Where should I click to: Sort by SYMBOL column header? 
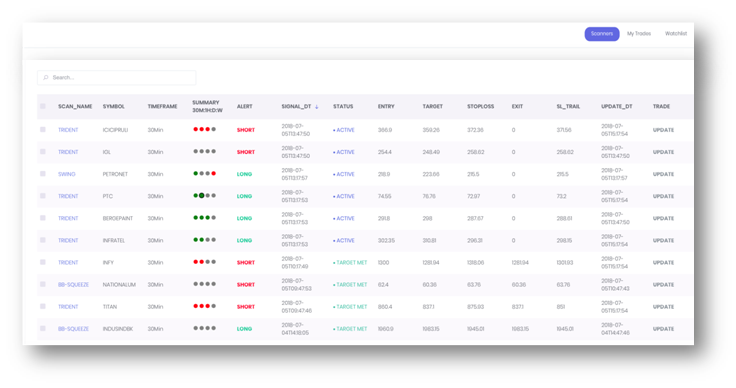click(x=114, y=107)
